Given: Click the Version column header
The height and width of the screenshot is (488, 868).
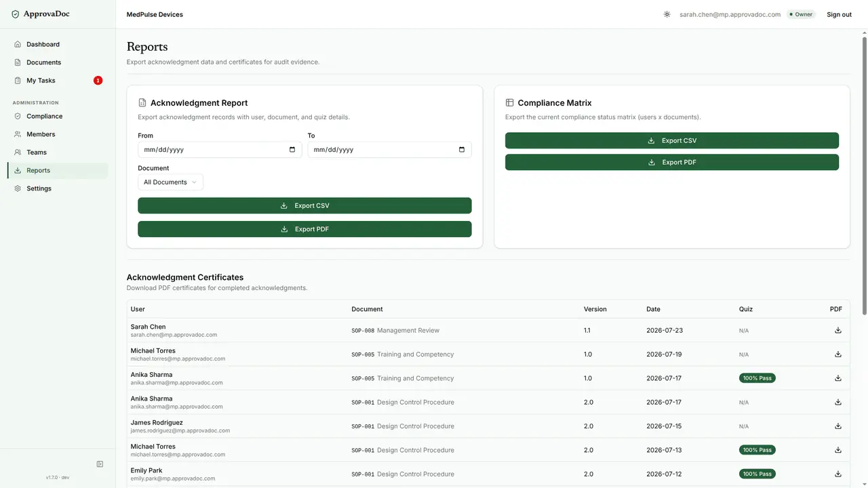Looking at the screenshot, I should (595, 309).
